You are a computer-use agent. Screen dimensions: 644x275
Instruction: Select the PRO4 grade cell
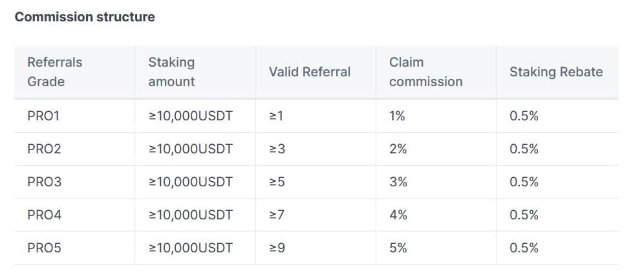point(44,215)
